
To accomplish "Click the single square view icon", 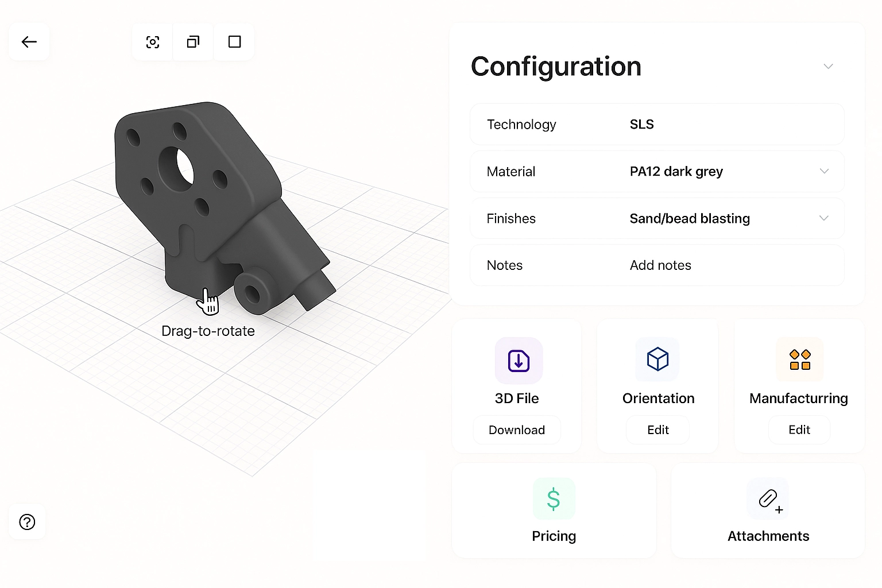I will [234, 42].
